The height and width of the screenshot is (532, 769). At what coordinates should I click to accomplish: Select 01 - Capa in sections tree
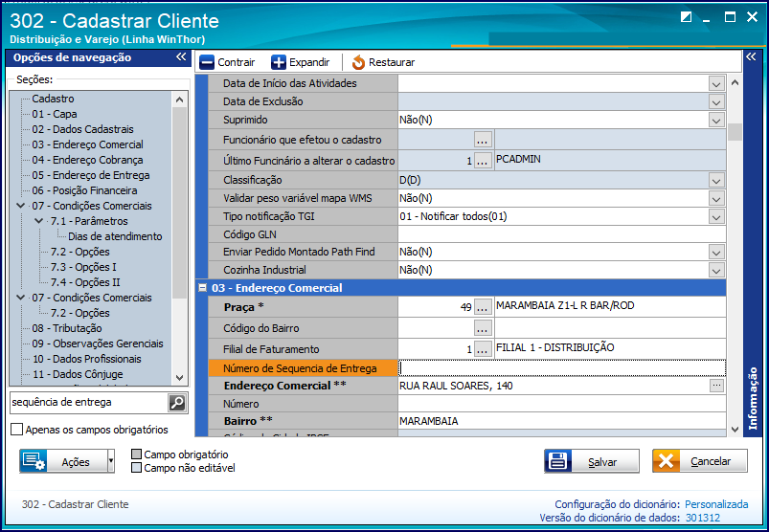(55, 114)
